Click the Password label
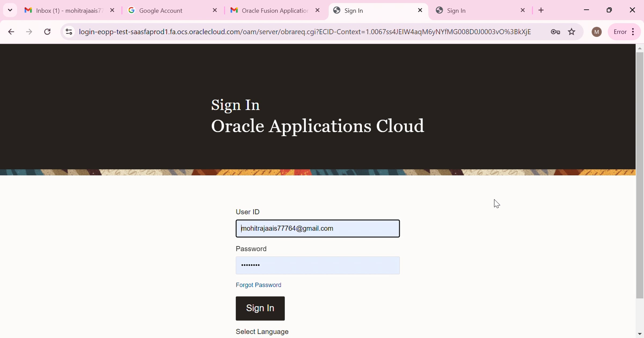The image size is (644, 338). [251, 249]
